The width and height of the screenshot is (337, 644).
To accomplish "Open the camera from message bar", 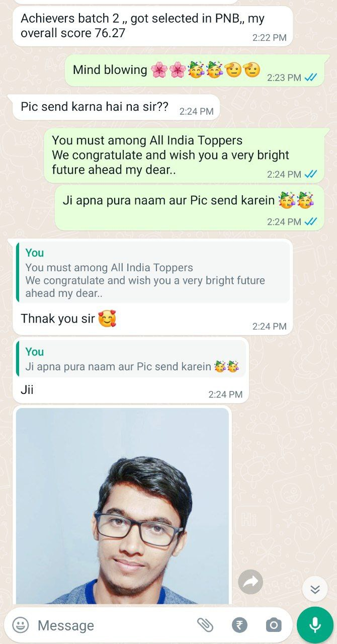I will [x=274, y=625].
